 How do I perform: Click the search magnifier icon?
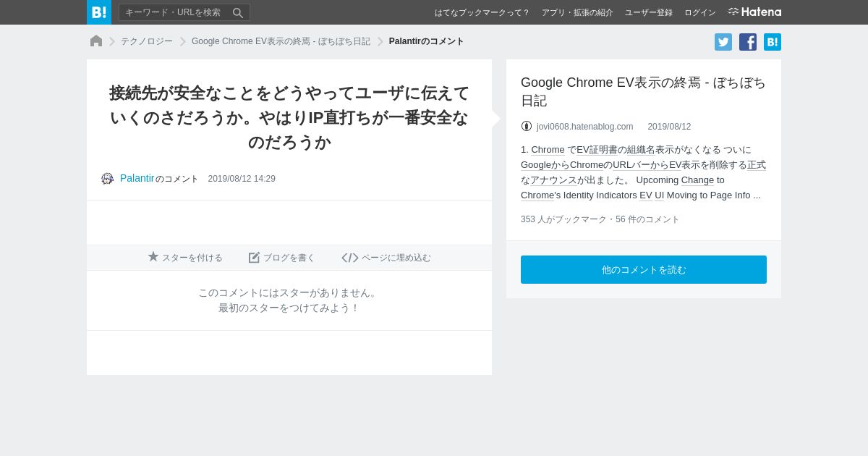point(237,12)
